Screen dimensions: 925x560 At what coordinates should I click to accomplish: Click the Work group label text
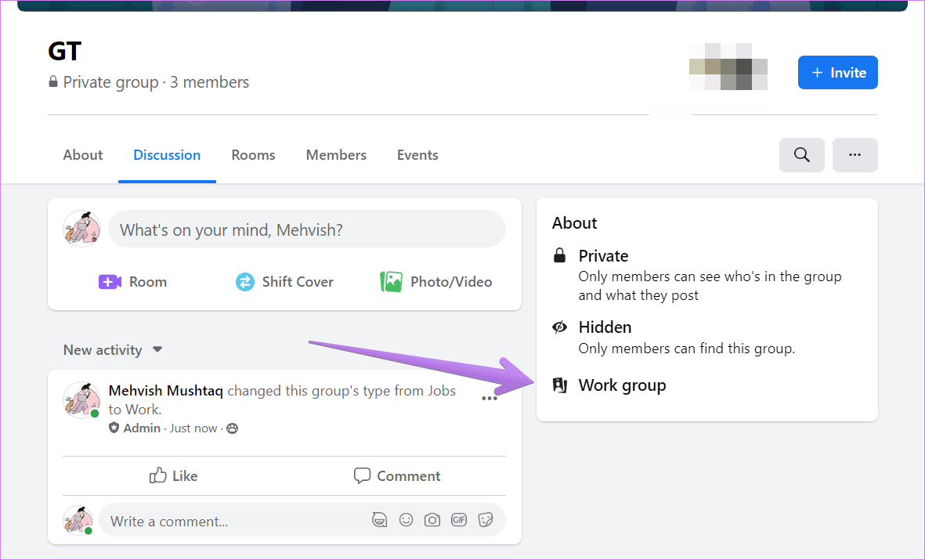coord(623,385)
